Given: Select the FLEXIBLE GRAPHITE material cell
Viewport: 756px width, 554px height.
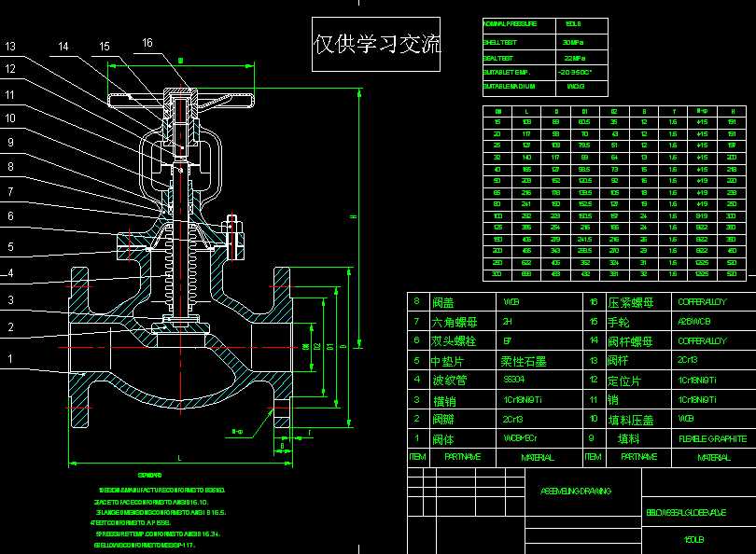Looking at the screenshot, I should click(712, 437).
